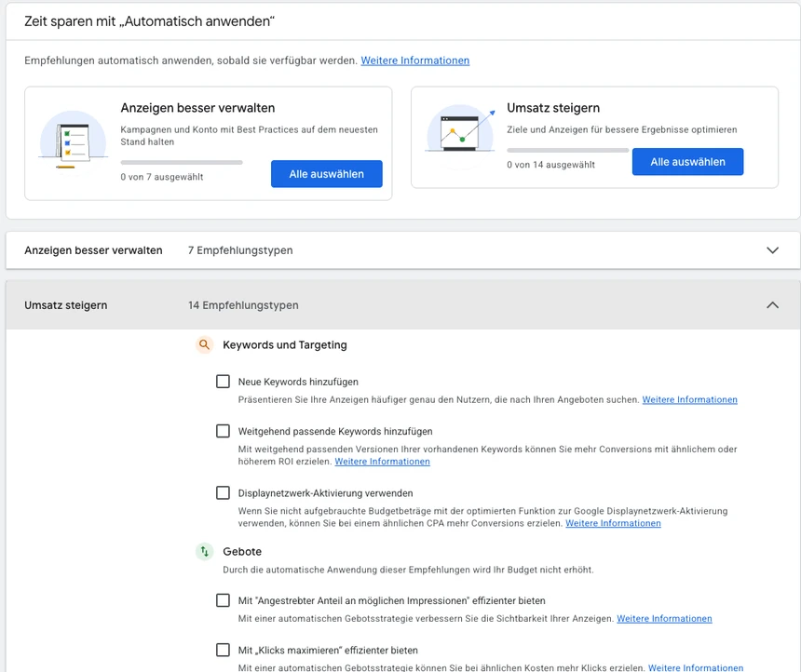Click the Umsatz steigern section header label
801x672 pixels.
click(66, 305)
